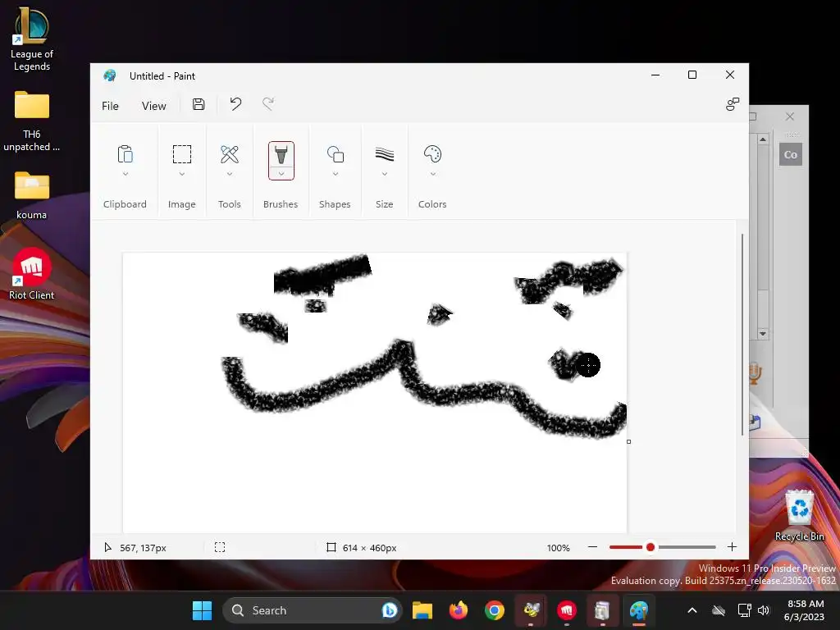The height and width of the screenshot is (630, 840).
Task: Save the drawing with the floppy disk icon
Action: (199, 104)
